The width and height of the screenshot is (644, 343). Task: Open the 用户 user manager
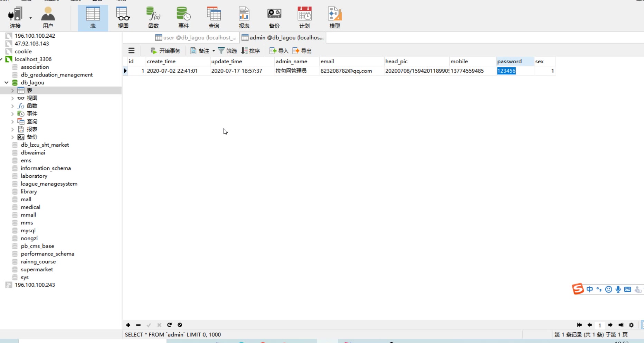click(48, 18)
